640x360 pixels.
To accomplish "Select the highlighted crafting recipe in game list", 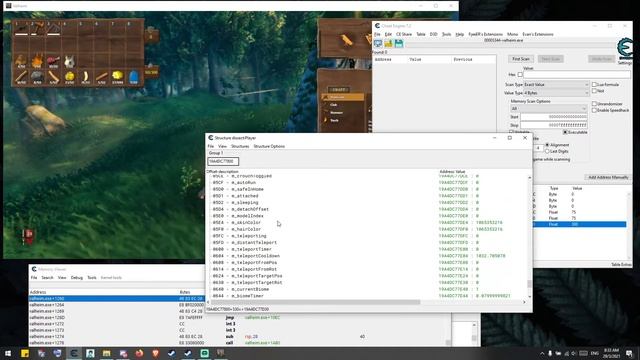I will (x=343, y=97).
